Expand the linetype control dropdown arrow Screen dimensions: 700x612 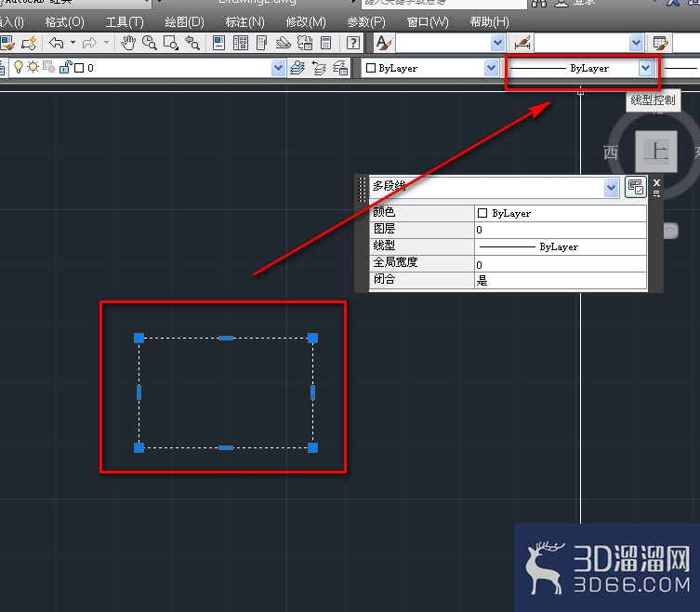pos(645,68)
